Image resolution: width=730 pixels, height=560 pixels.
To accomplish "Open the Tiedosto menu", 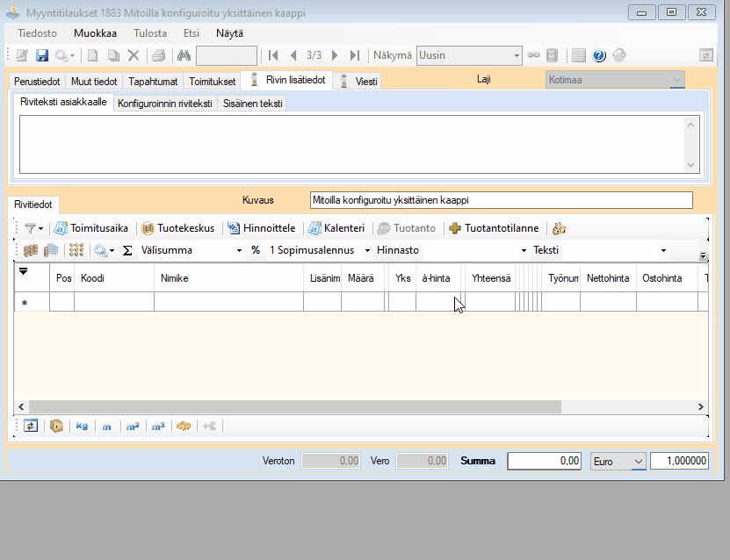I will [x=37, y=33].
